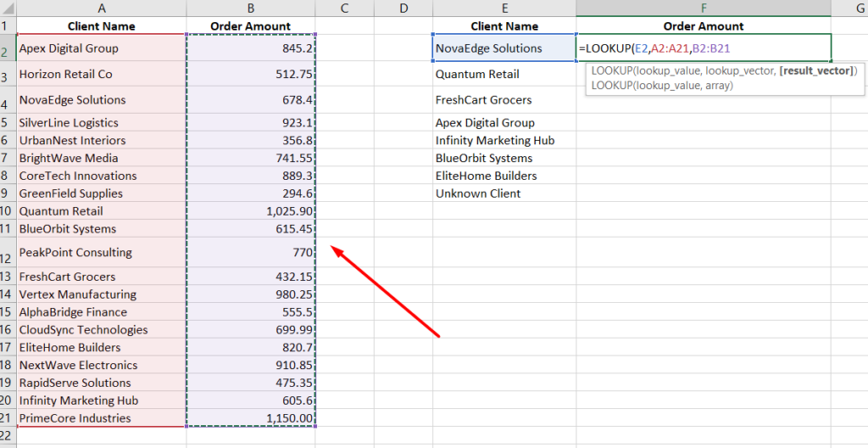Screen dimensions: 868x448
Task: Select order amount 555.5
Action: (x=251, y=312)
